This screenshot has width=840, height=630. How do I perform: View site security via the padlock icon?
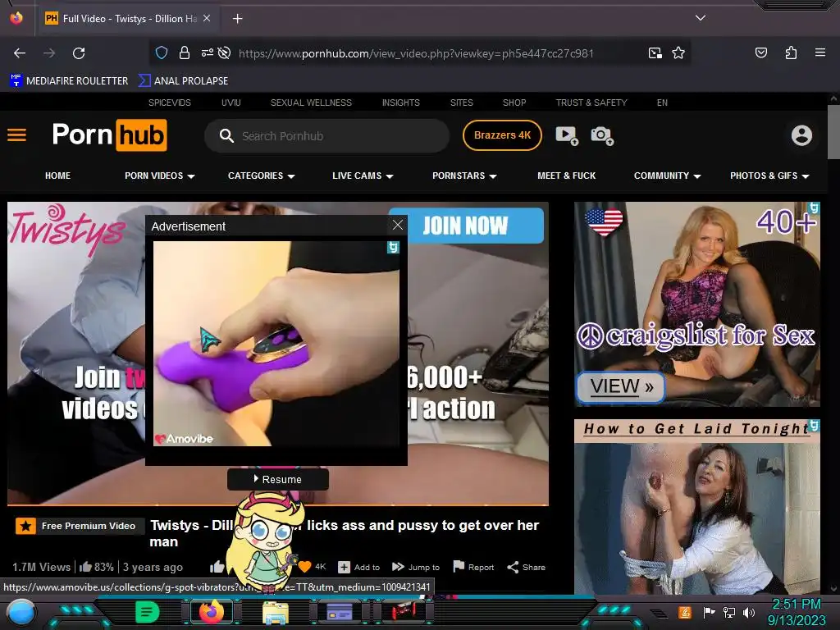click(185, 52)
